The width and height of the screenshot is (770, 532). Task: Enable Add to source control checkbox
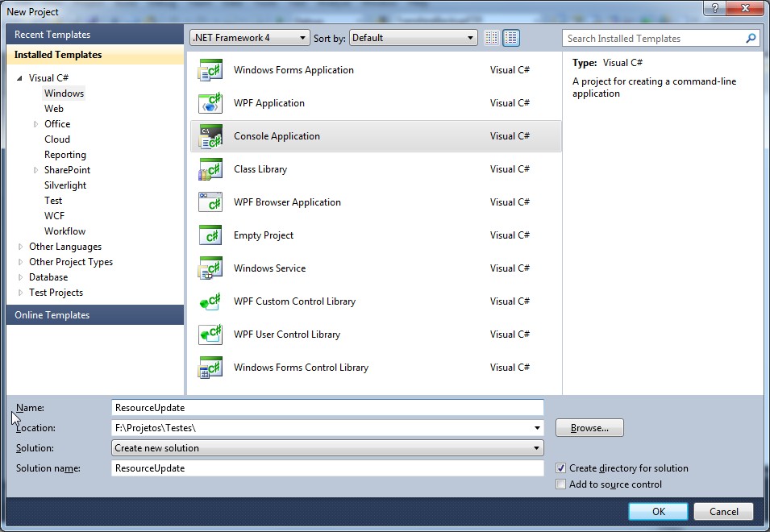pos(561,484)
